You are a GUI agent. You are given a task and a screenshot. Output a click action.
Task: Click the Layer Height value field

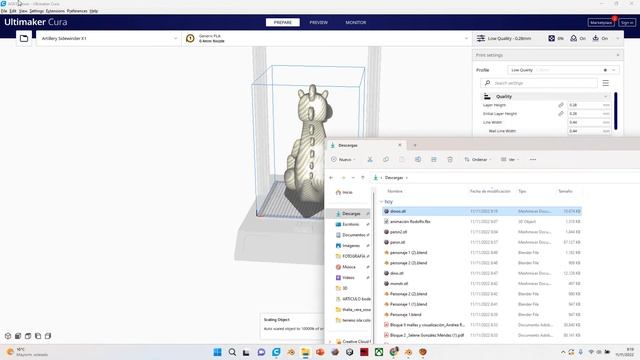click(x=589, y=105)
